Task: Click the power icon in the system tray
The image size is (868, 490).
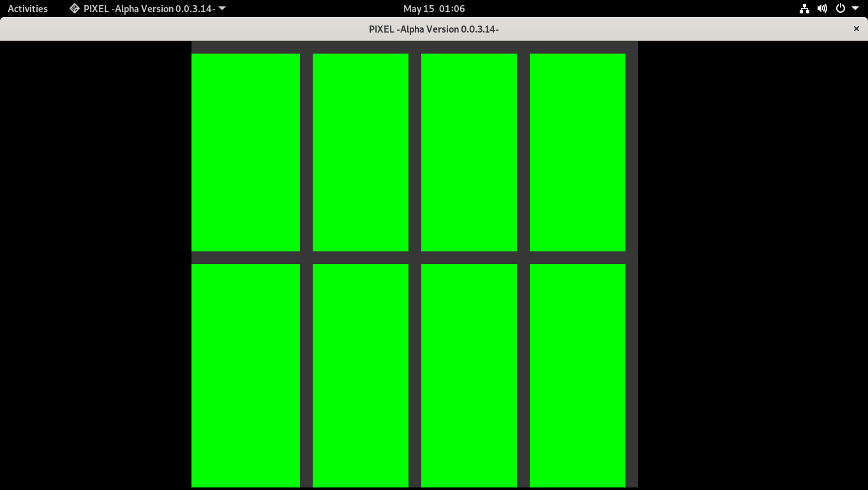Action: [x=841, y=9]
